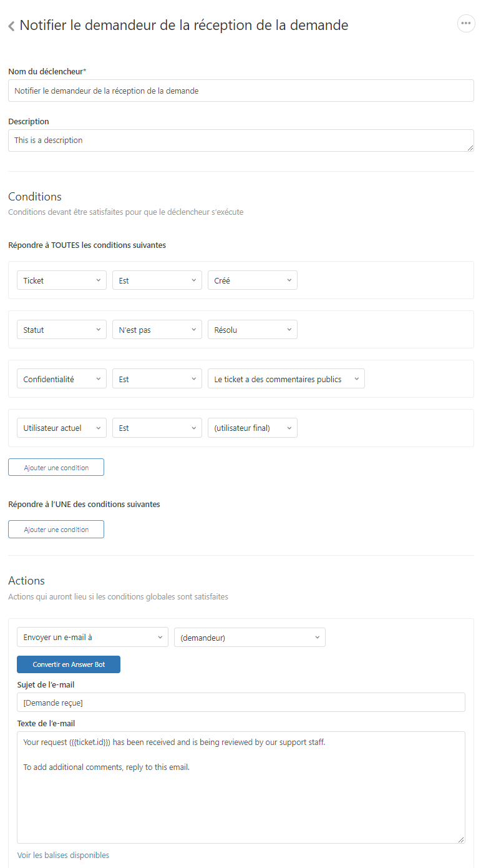Add a condition under TOUTES conditions
The width and height of the screenshot is (481, 868).
56,468
